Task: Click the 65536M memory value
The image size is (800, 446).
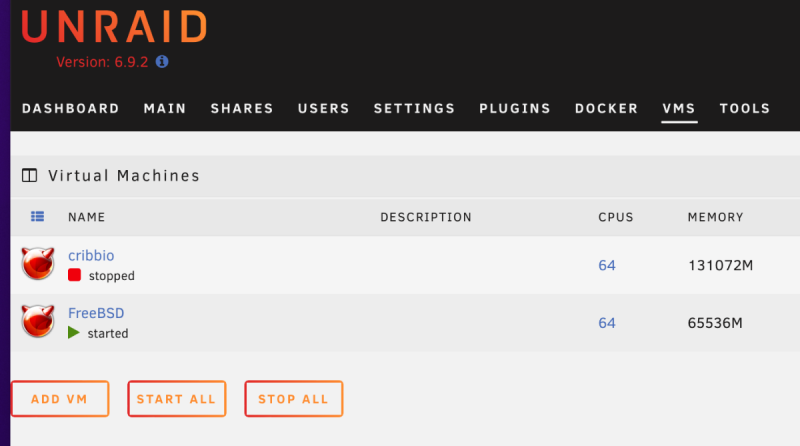Action: coord(715,323)
